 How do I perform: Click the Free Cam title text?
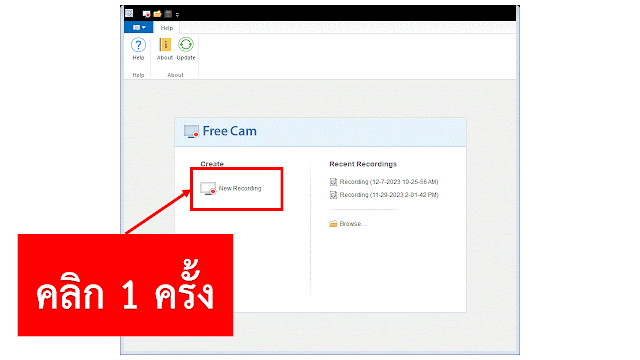coord(229,131)
